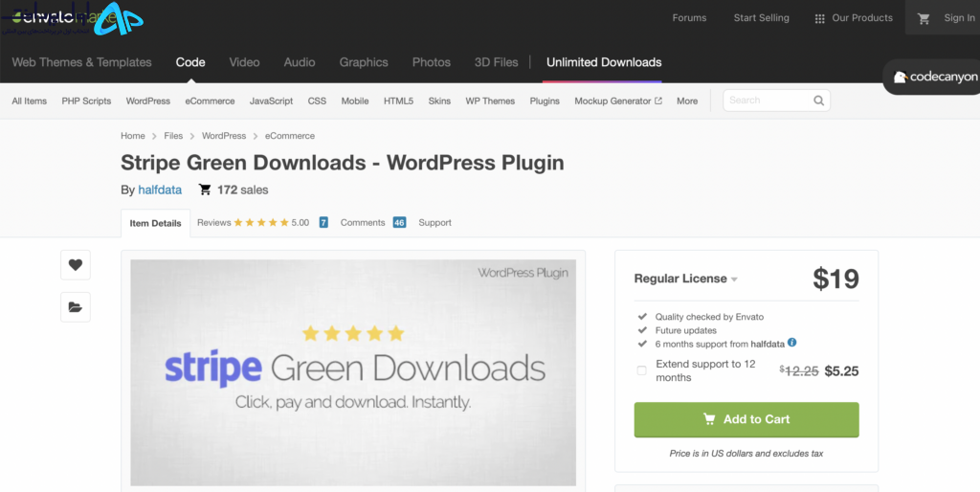Open author halfdata's profile link
980x492 pixels.
click(x=160, y=190)
